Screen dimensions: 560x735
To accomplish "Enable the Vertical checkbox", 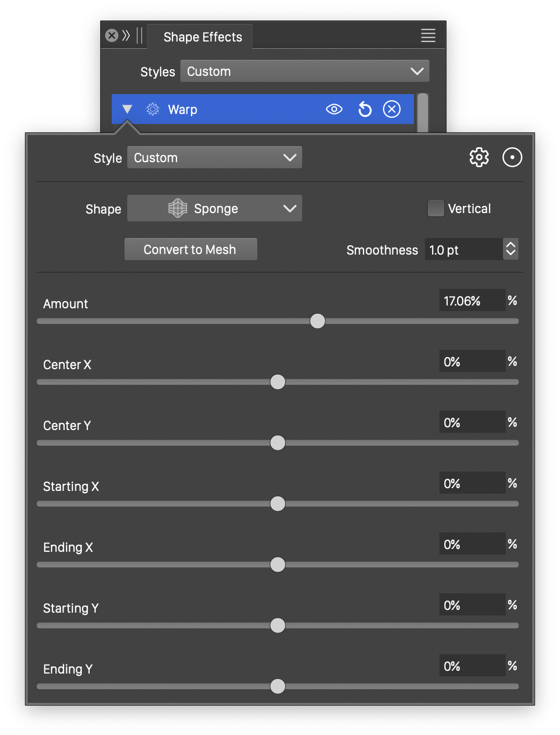I will [x=436, y=209].
